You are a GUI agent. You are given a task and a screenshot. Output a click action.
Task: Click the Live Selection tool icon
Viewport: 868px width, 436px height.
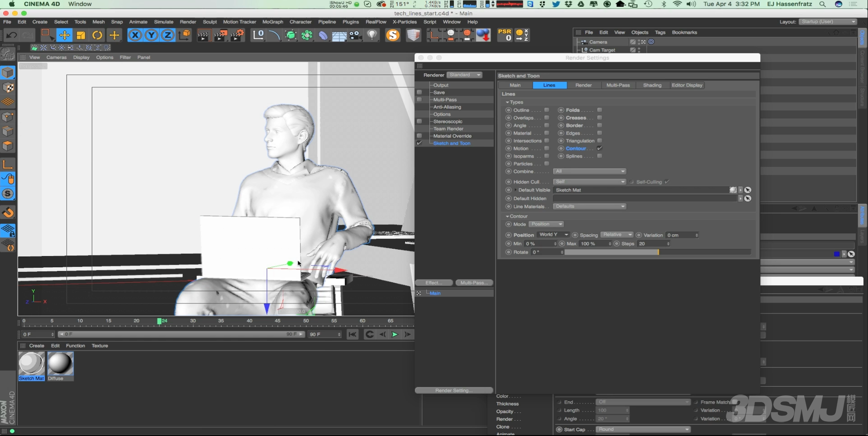coord(48,35)
